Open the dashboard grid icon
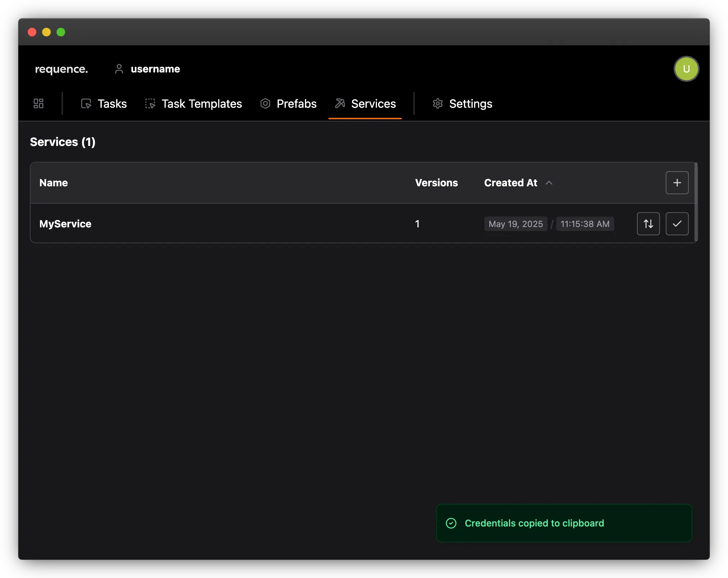Image resolution: width=728 pixels, height=578 pixels. [x=39, y=104]
